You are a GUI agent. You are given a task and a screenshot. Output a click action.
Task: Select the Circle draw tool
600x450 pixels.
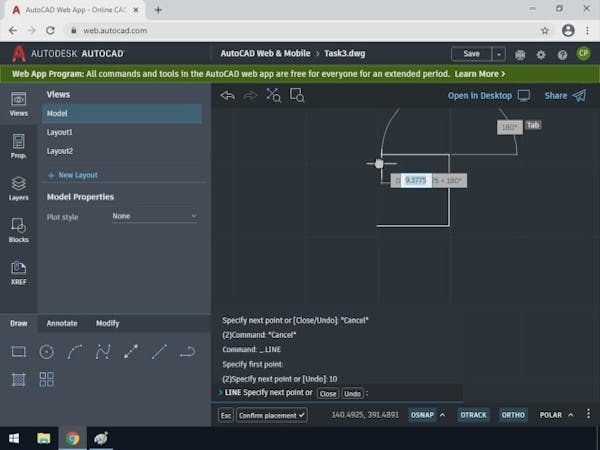47,352
